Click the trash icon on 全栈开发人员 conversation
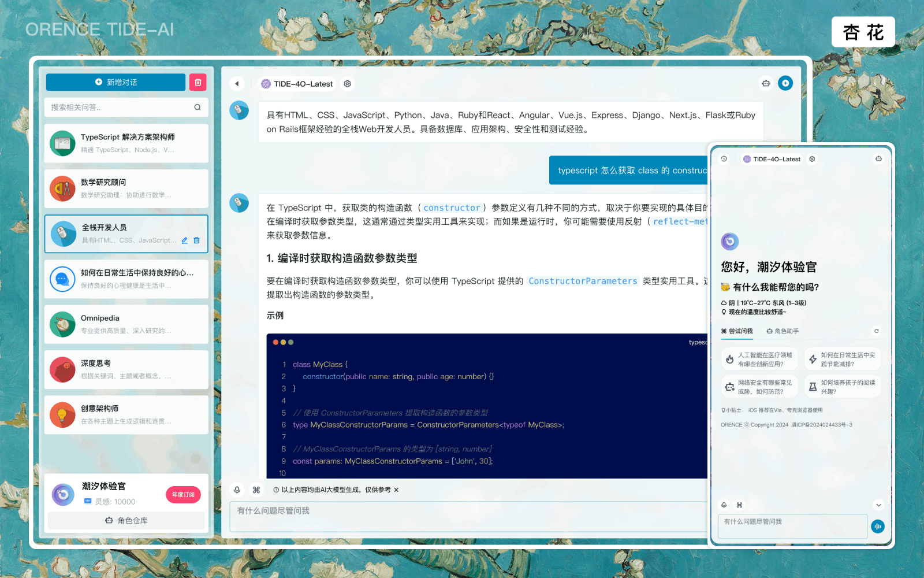This screenshot has height=578, width=924. click(x=196, y=240)
